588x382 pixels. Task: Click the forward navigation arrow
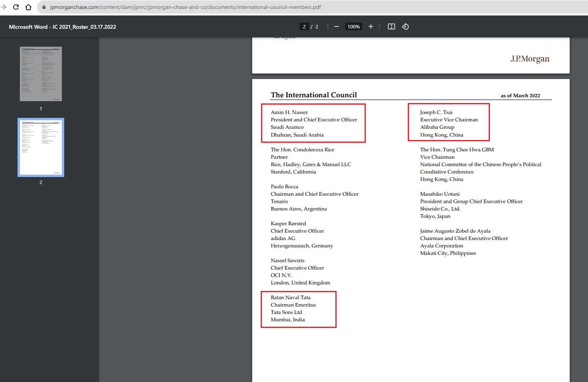pyautogui.click(x=4, y=7)
